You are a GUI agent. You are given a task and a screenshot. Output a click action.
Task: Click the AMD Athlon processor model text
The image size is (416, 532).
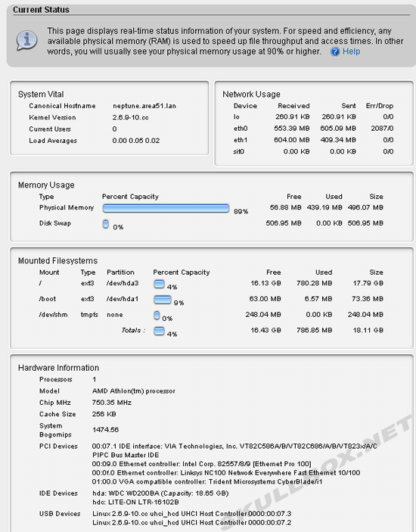134,390
